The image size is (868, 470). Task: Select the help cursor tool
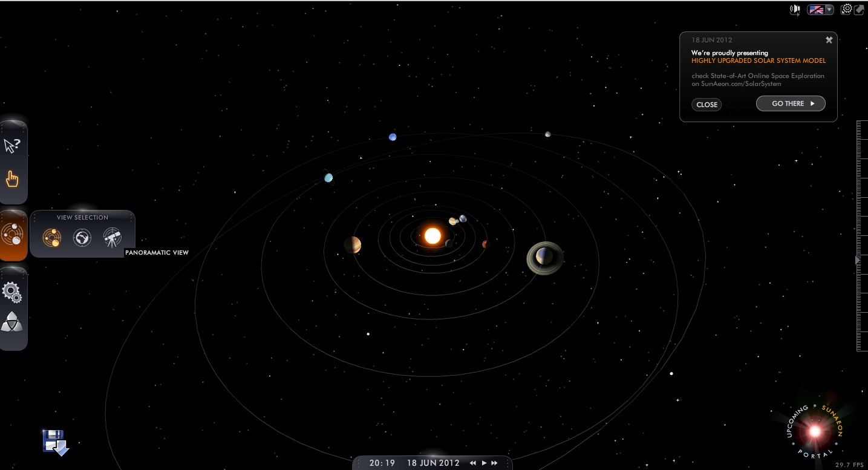point(12,146)
